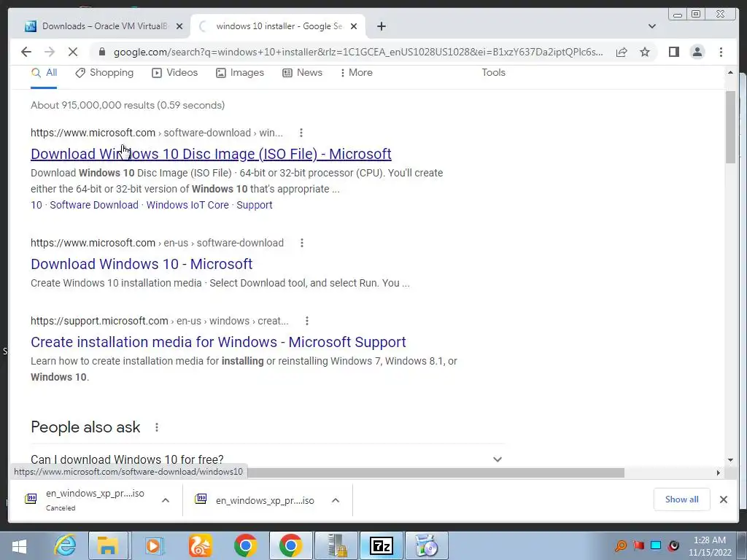The image size is (747, 560).
Task: Open a new tab
Action: tap(381, 26)
